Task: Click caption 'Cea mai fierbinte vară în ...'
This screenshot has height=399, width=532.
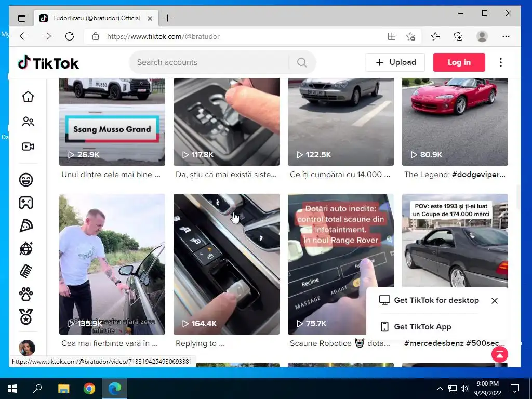Action: [110, 343]
